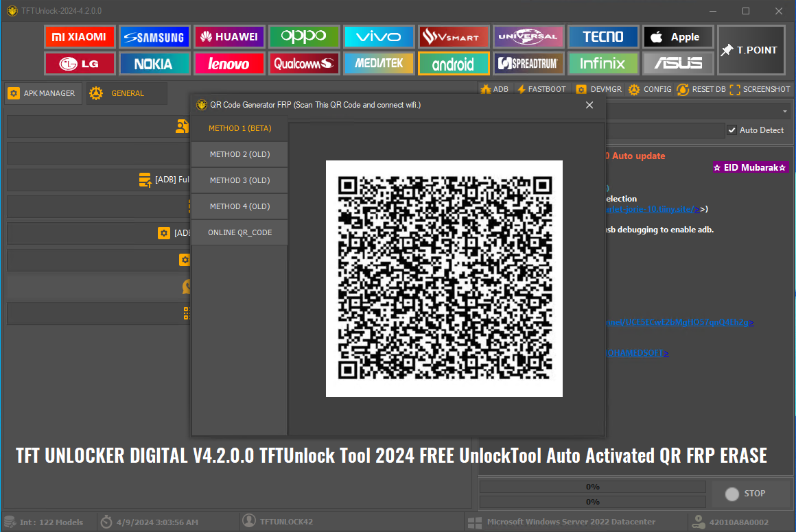Click the upper progress bar showing 0%
Viewport: 796px width, 532px height.
tap(592, 487)
